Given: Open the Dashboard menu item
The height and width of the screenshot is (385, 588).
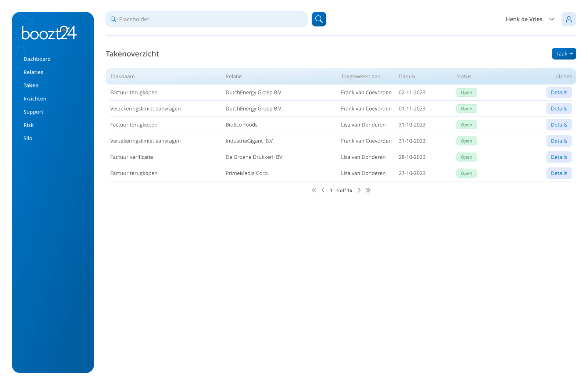Looking at the screenshot, I should pos(37,59).
